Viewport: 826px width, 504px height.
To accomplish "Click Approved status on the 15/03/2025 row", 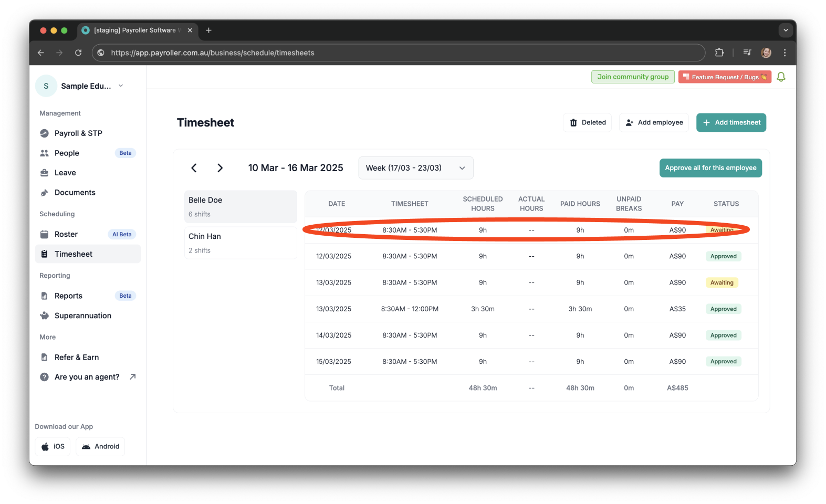I will click(724, 361).
